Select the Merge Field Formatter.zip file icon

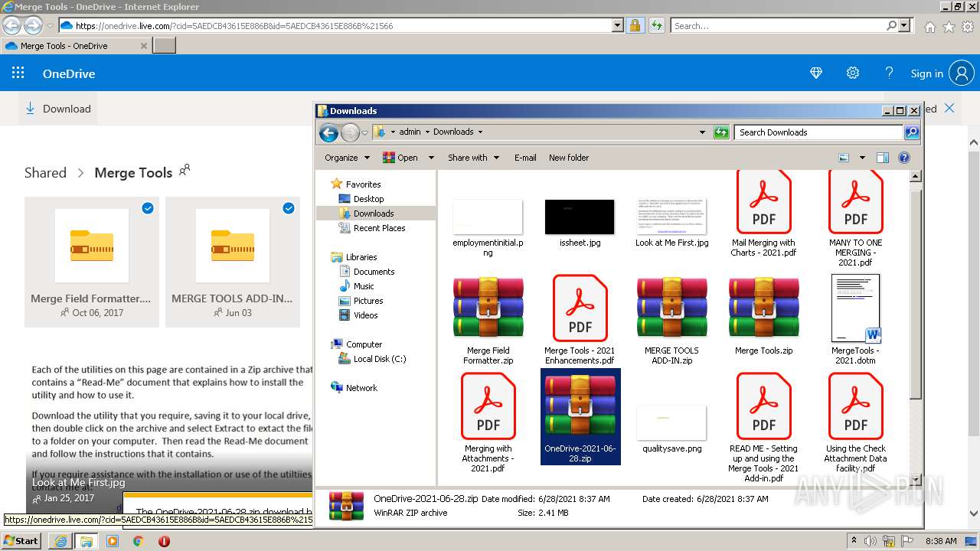(x=488, y=308)
